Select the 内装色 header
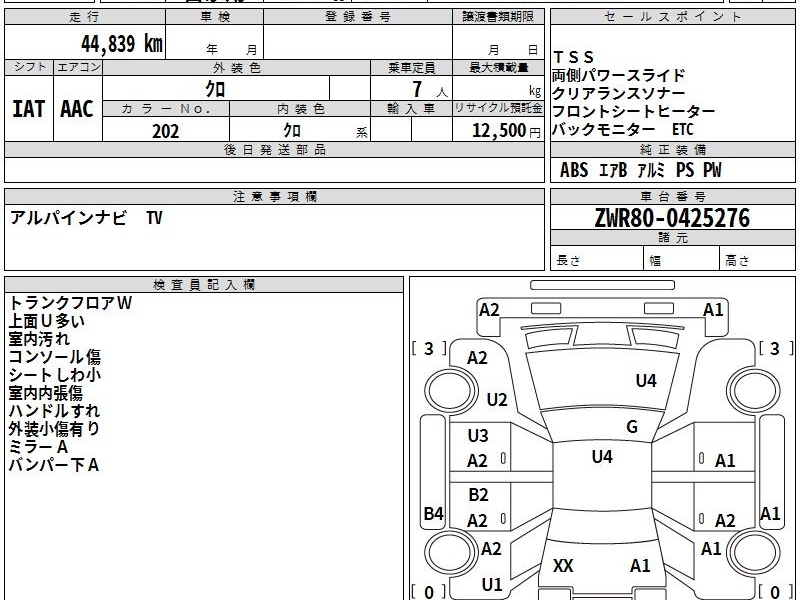The height and width of the screenshot is (600, 800). click(301, 109)
